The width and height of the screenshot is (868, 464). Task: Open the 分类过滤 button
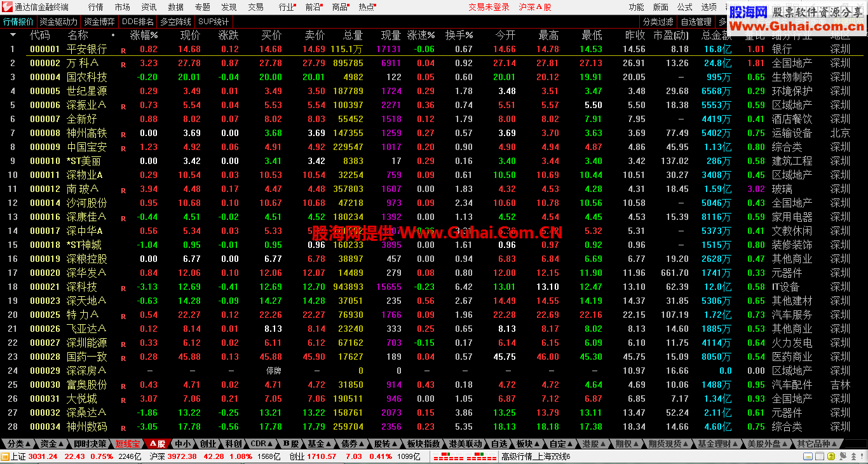pyautogui.click(x=658, y=21)
